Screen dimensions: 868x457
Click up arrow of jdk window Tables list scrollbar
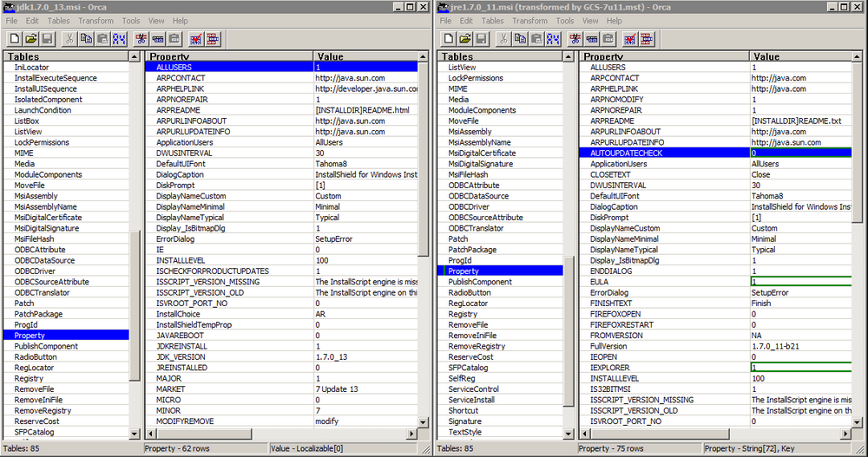[135, 56]
